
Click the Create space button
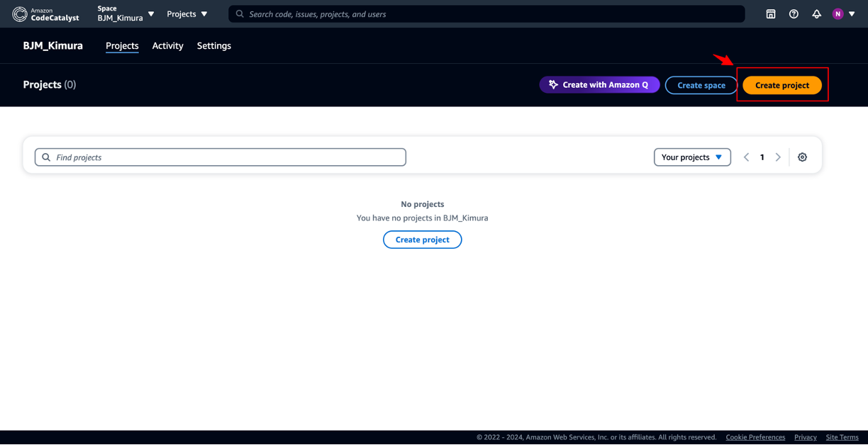pos(701,84)
